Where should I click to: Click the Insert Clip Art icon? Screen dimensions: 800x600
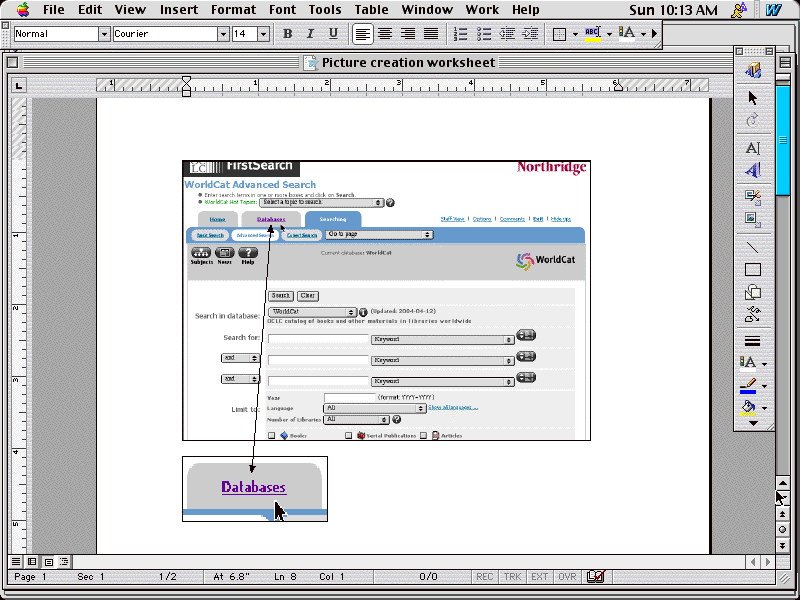(x=753, y=197)
